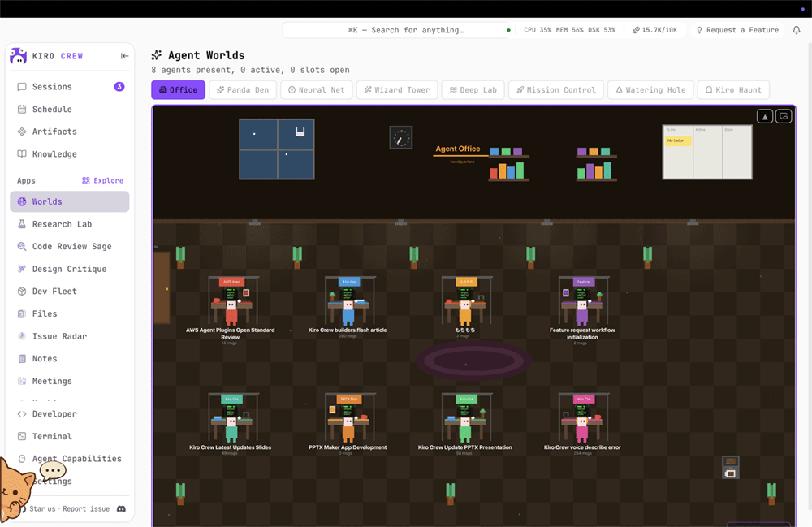Switch to the Watering Hole tab

pyautogui.click(x=650, y=90)
